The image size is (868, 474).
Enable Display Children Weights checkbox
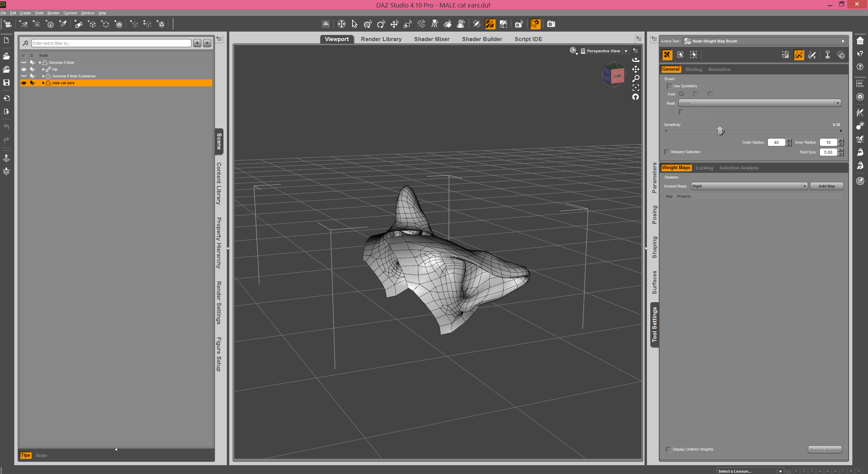(669, 450)
